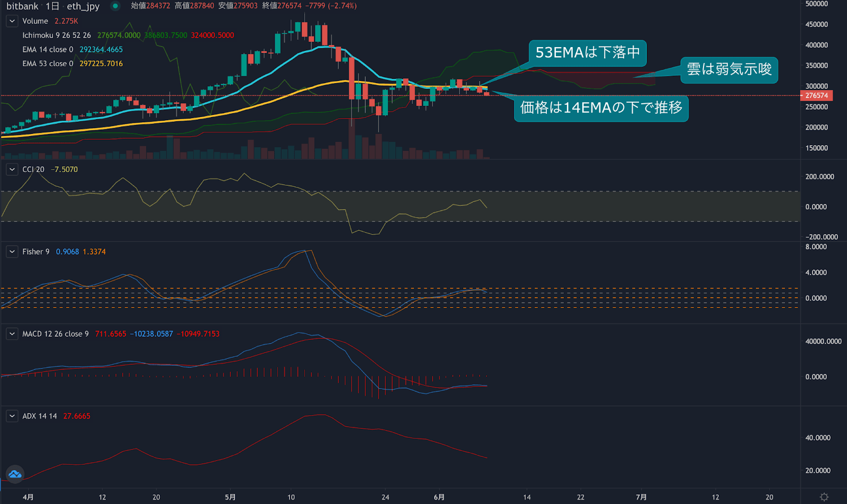Click the TradingView cloud logo icon

point(15,474)
